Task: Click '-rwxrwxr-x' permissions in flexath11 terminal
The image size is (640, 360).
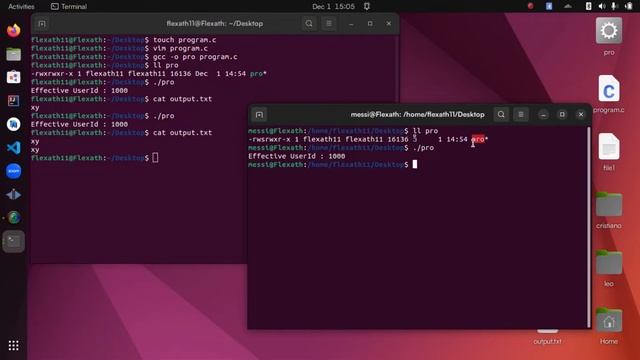Action: tap(52, 73)
